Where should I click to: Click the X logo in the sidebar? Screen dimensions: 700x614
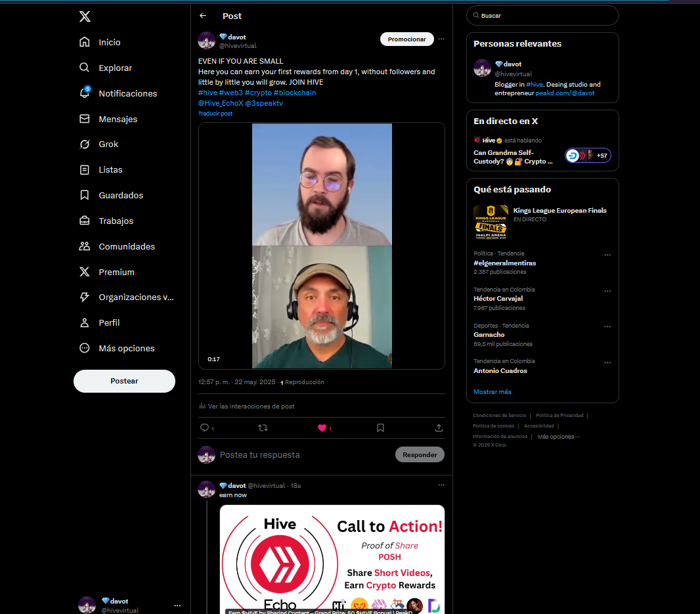[x=85, y=16]
